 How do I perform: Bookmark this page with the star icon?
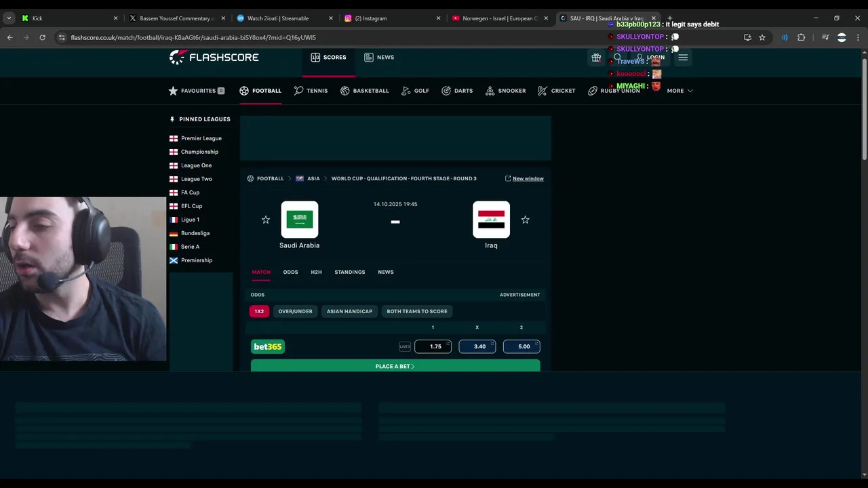point(762,37)
